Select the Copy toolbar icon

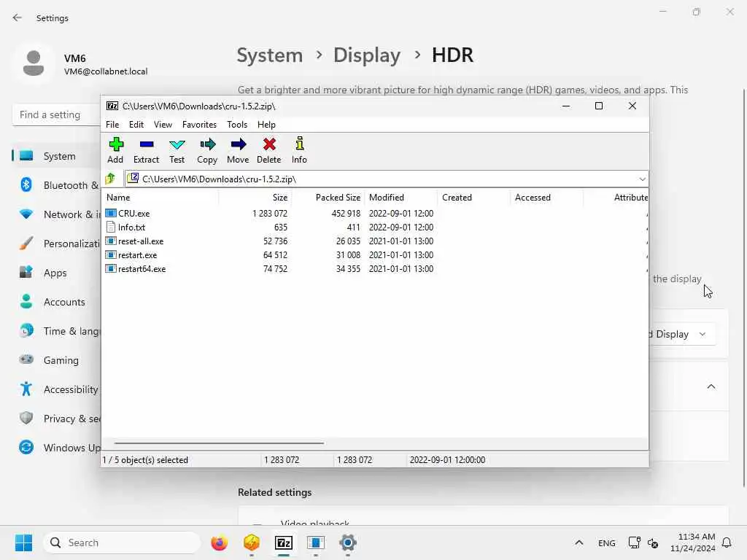207,150
